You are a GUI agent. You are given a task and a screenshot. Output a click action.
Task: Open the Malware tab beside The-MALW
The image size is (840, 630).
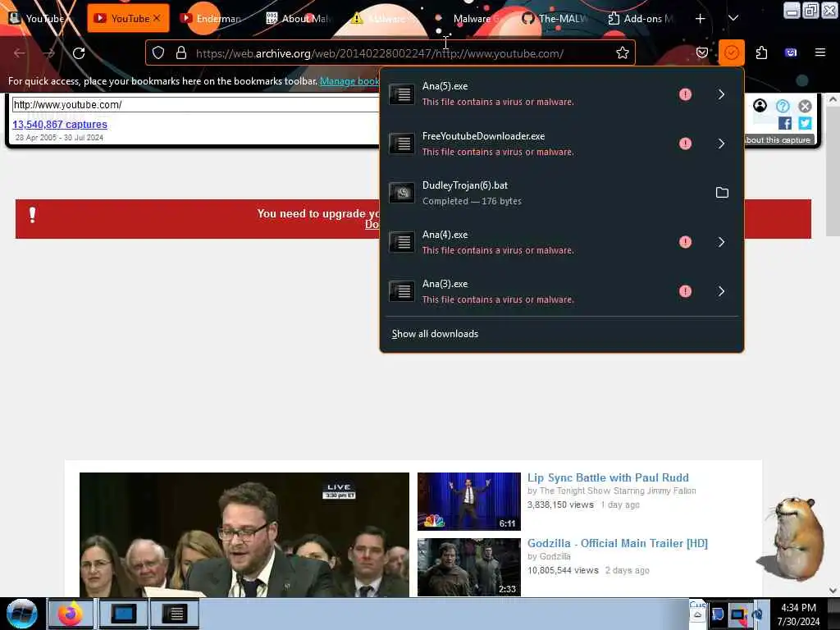[x=470, y=18]
